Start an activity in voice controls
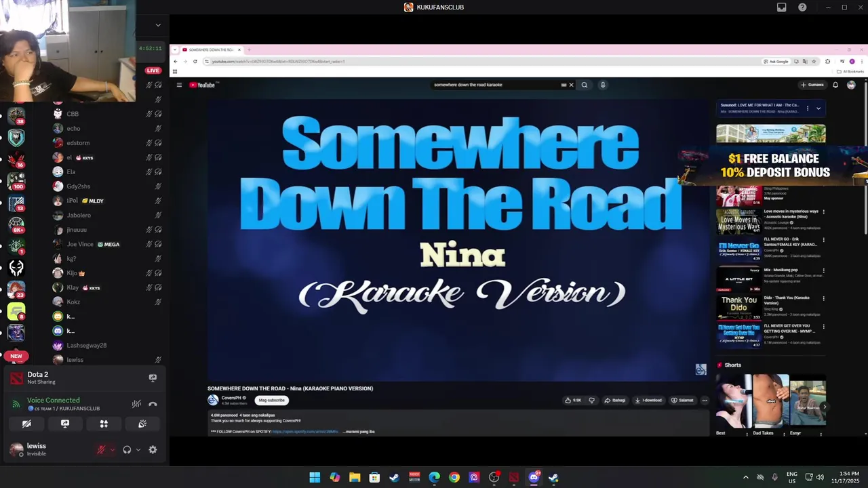The image size is (868, 488). click(104, 424)
